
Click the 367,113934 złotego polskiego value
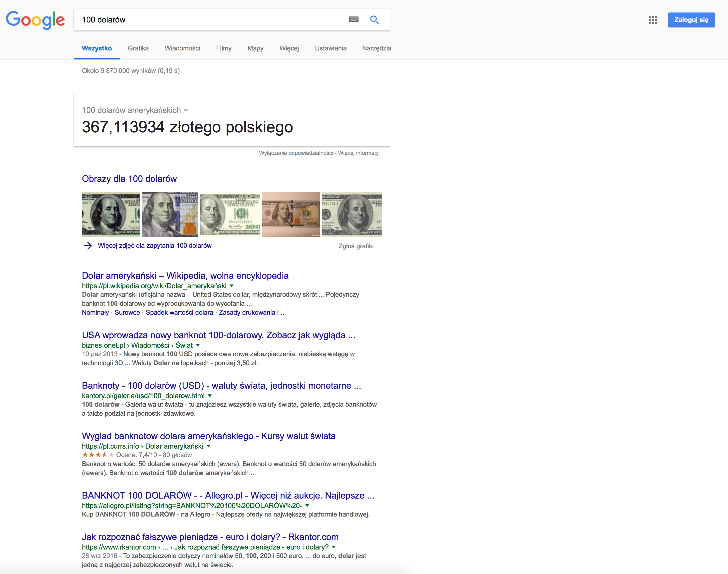188,127
